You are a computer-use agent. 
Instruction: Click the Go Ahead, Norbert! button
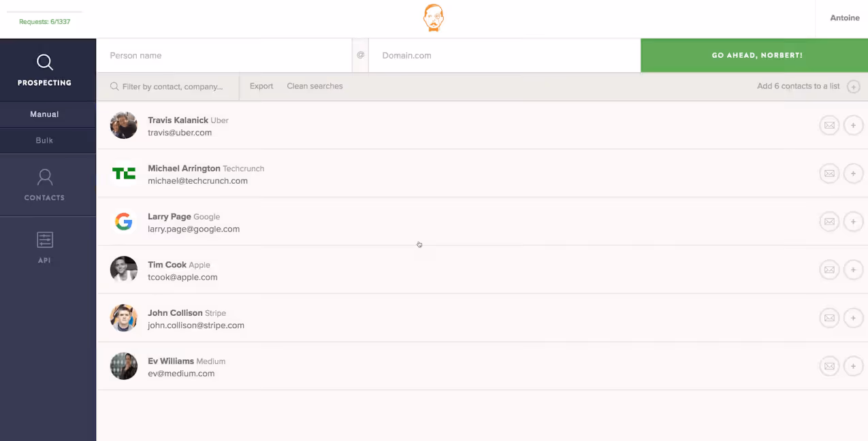click(x=754, y=55)
